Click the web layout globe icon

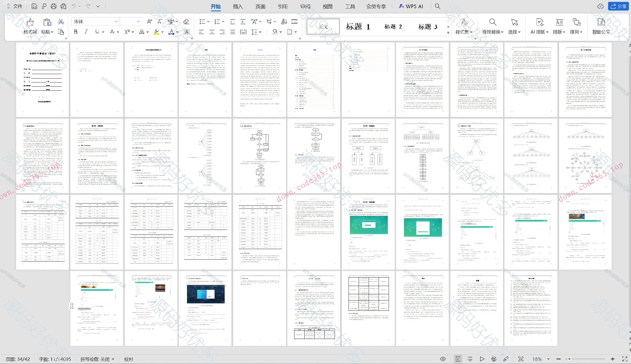[x=494, y=359]
